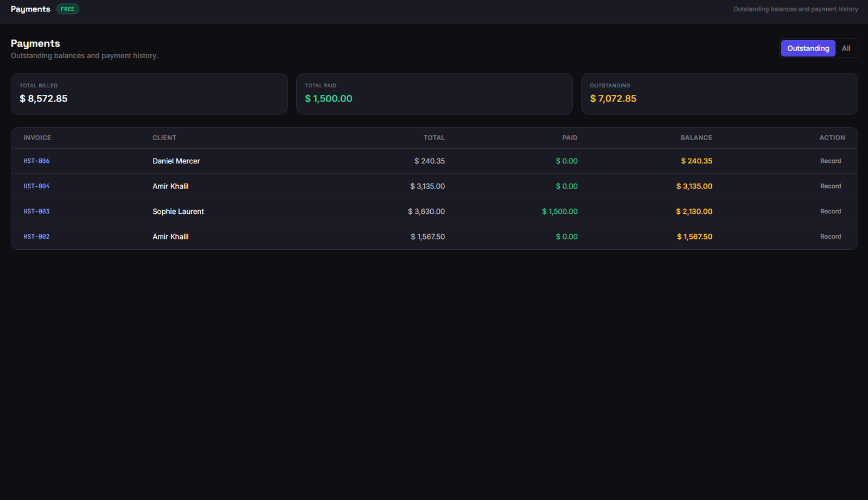
Task: Click the Invoice column header
Action: (x=37, y=138)
